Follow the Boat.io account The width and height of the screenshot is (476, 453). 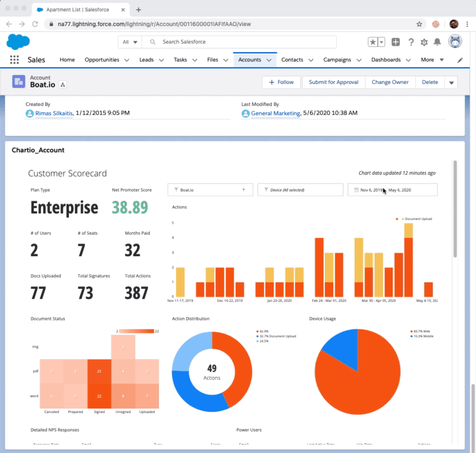pos(281,82)
